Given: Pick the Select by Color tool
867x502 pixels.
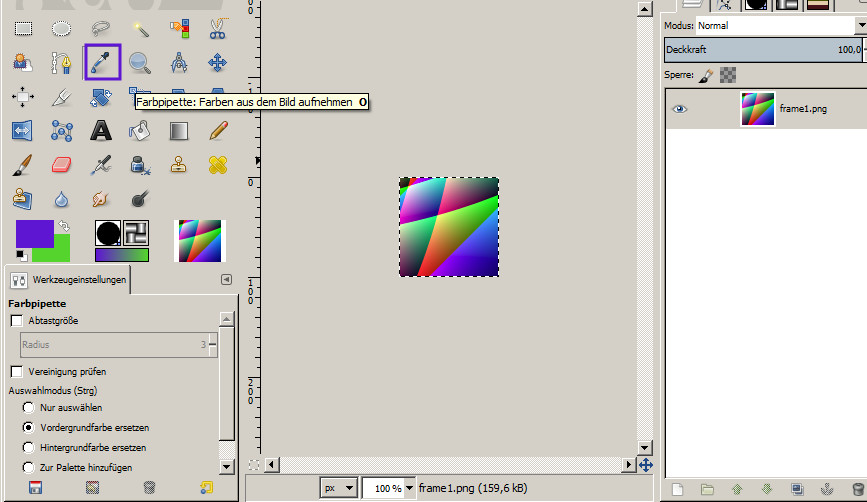Looking at the screenshot, I should point(179,28).
